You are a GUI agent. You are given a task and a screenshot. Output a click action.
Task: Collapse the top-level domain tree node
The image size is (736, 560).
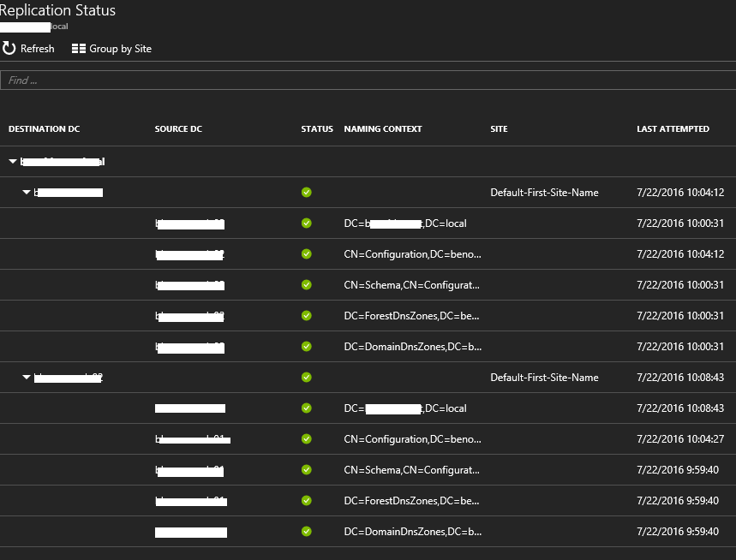tap(13, 161)
